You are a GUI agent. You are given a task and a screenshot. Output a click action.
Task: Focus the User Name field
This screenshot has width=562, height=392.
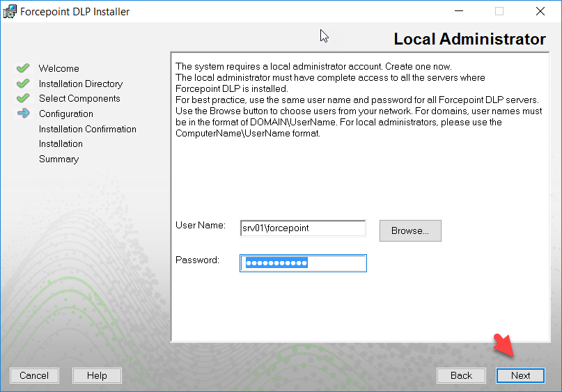[x=303, y=228]
